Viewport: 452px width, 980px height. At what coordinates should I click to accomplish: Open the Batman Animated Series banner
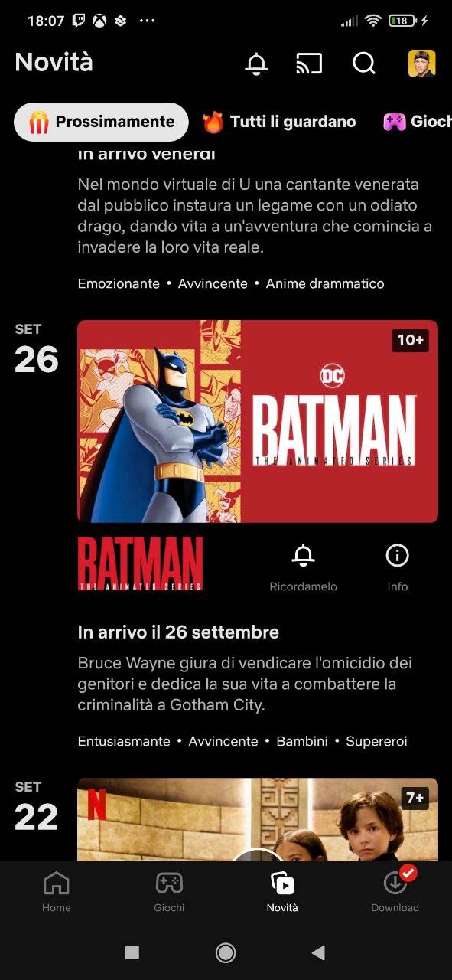coord(258,421)
